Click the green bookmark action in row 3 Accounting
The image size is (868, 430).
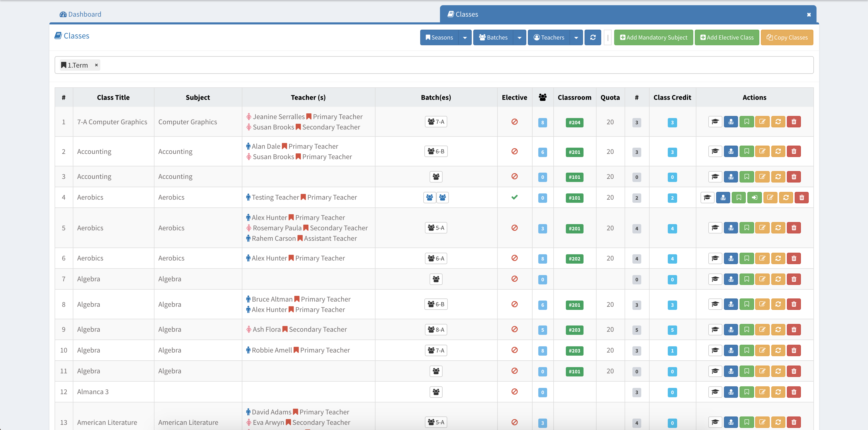pyautogui.click(x=747, y=177)
